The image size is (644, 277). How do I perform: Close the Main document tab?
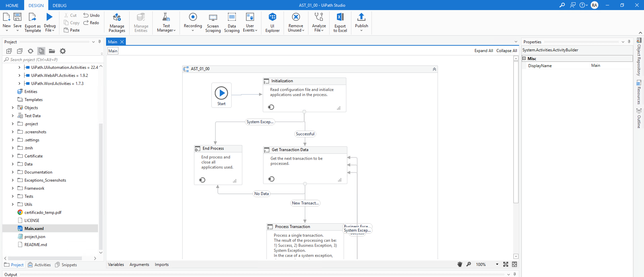122,42
